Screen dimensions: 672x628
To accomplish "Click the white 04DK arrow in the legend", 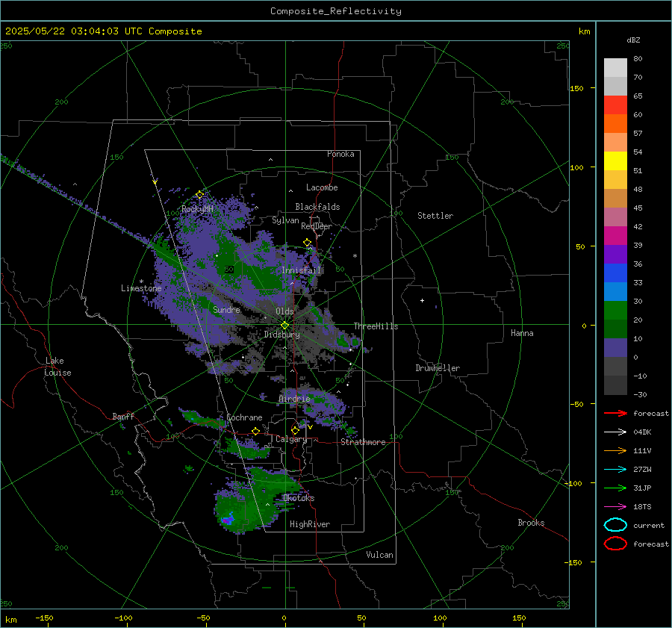I will [x=615, y=432].
